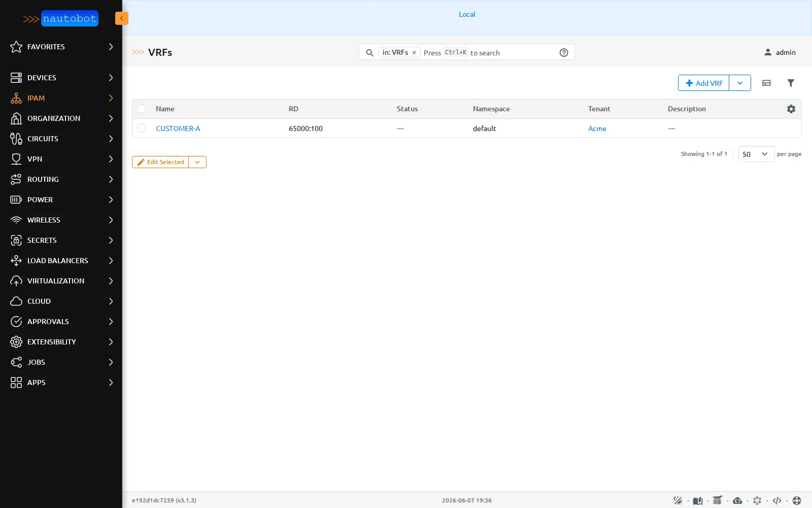
Task: Open the VIRTUALIZATION menu item
Action: point(61,281)
